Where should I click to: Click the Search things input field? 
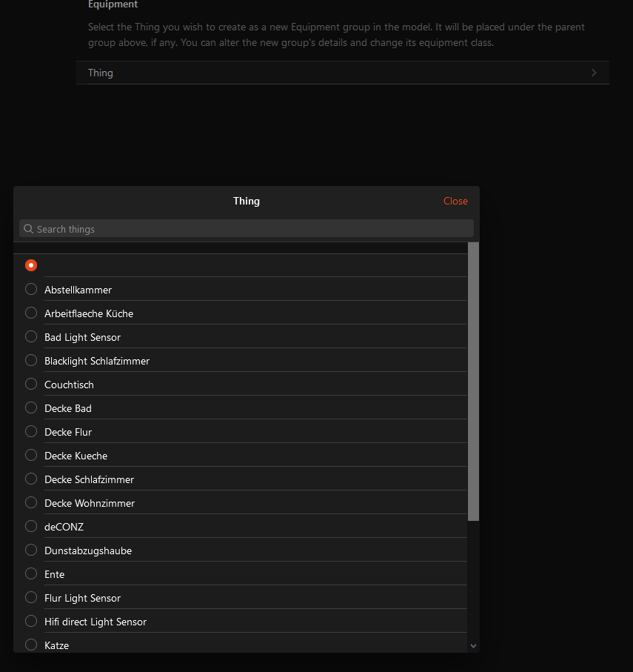(246, 228)
